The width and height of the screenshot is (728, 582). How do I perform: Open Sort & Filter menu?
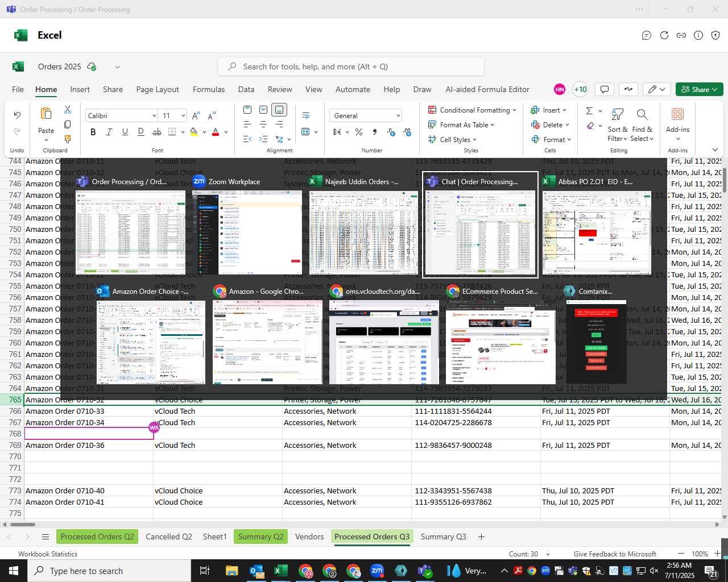click(618, 126)
